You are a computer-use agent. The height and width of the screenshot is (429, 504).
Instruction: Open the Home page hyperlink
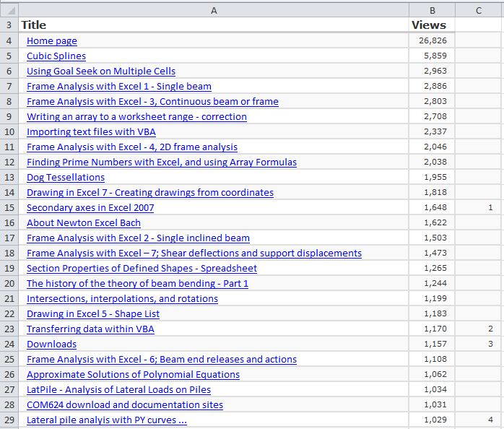pyautogui.click(x=52, y=41)
